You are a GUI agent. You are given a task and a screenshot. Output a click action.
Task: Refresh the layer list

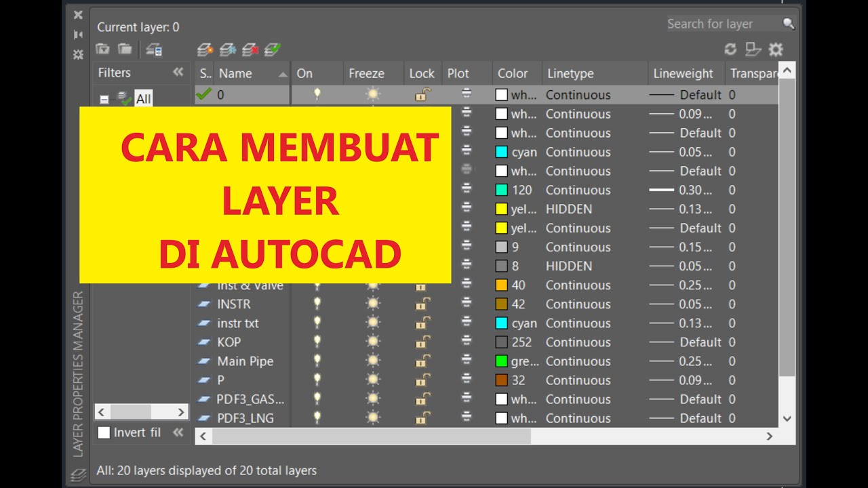[x=730, y=49]
